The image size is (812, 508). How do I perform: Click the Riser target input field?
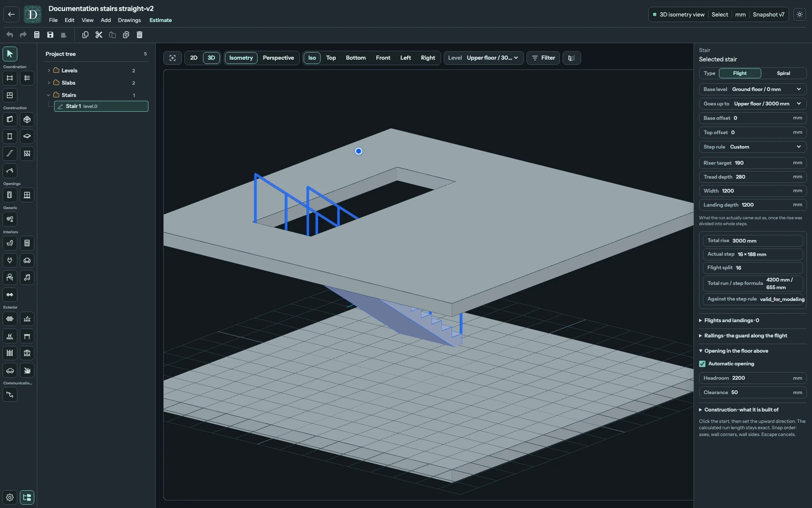(x=753, y=163)
